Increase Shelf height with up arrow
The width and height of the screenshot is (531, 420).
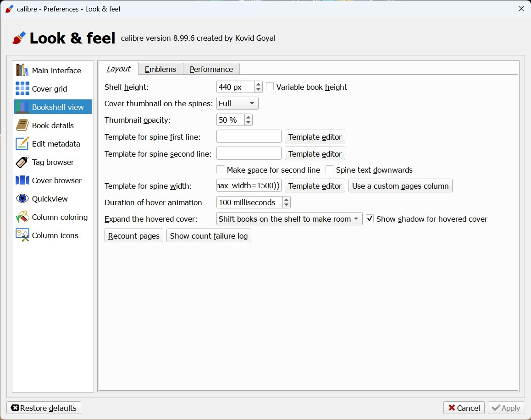(258, 84)
